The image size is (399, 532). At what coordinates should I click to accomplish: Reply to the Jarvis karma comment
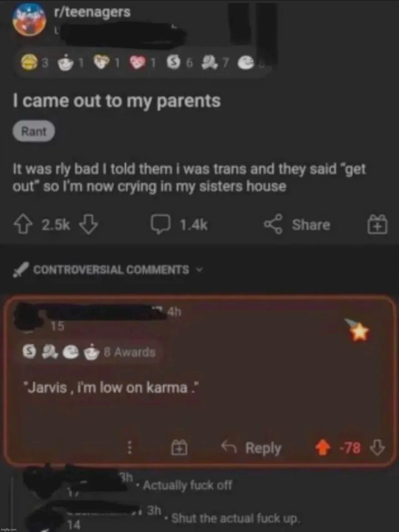pyautogui.click(x=251, y=447)
